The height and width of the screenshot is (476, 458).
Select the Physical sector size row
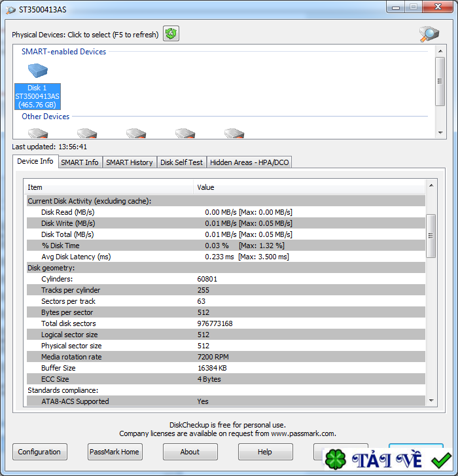point(226,346)
